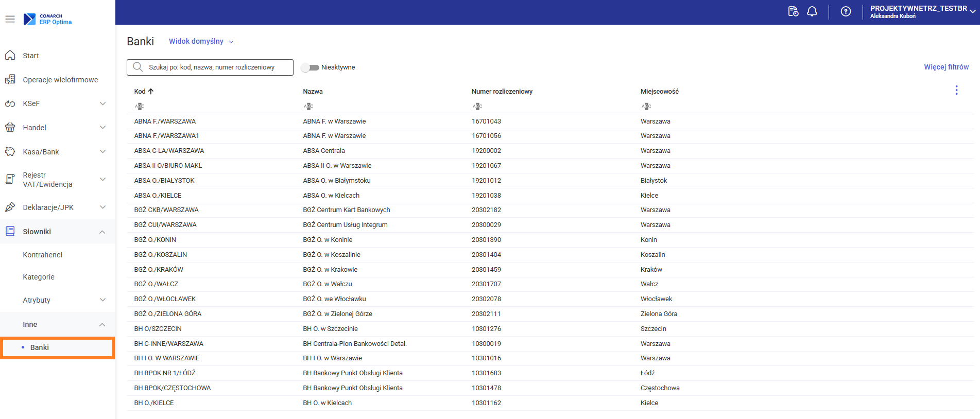The height and width of the screenshot is (419, 980).
Task: Go to Operacje wielofirmowe
Action: pyautogui.click(x=60, y=80)
